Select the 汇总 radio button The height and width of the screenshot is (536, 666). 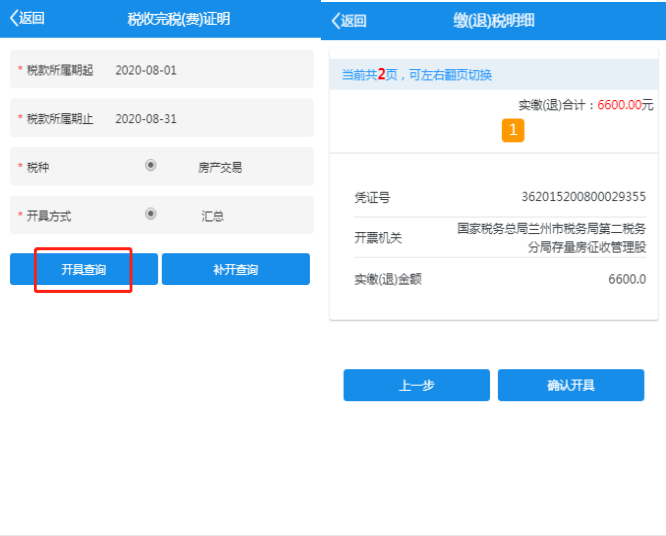[151, 214]
